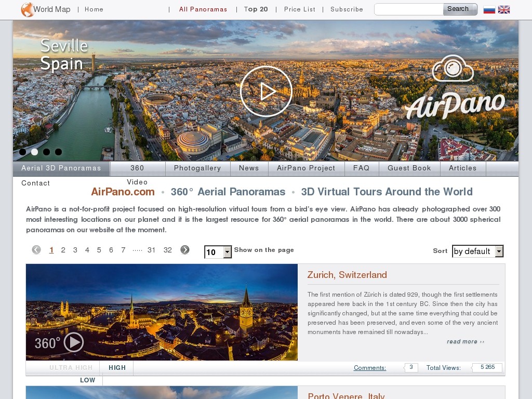The height and width of the screenshot is (399, 532).
Task: Open All Panoramas in top menu
Action: (203, 9)
